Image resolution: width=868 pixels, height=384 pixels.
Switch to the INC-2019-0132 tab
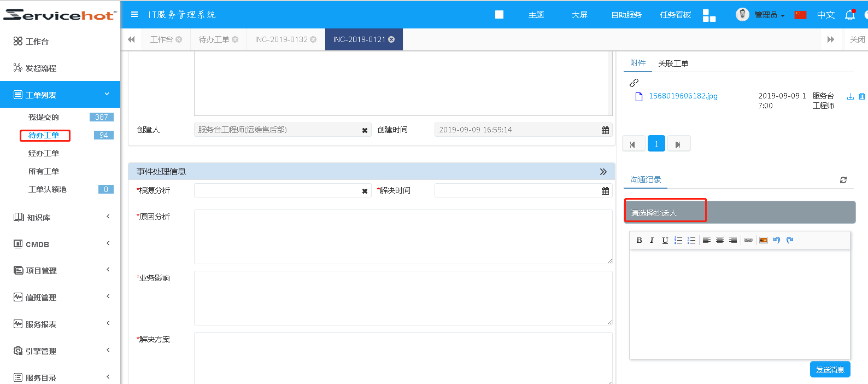tap(281, 39)
